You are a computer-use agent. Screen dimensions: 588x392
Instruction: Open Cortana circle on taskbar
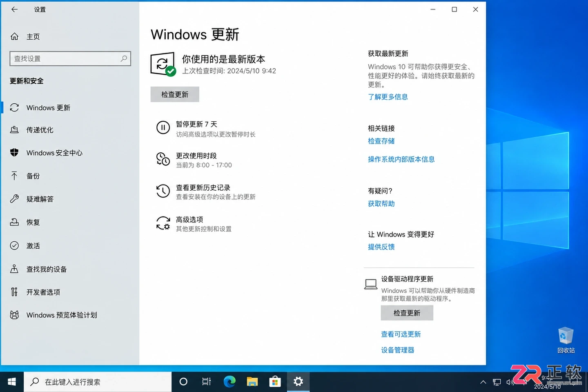pos(183,382)
